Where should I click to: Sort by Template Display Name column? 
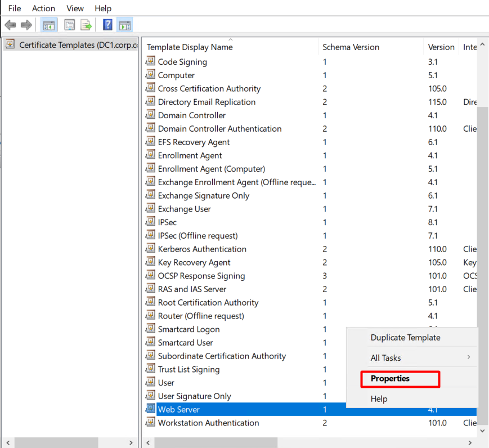(225, 47)
